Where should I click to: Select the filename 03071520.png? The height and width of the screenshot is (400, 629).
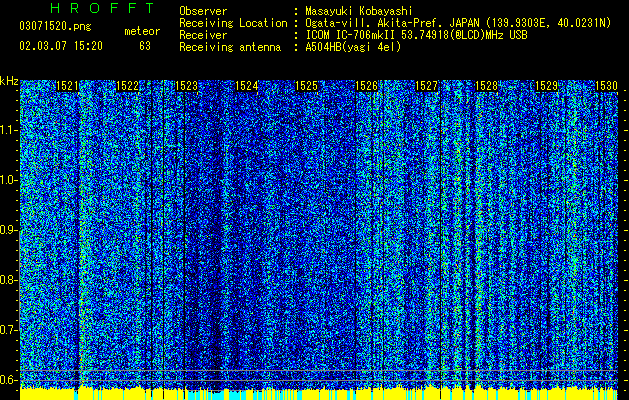coord(55,27)
